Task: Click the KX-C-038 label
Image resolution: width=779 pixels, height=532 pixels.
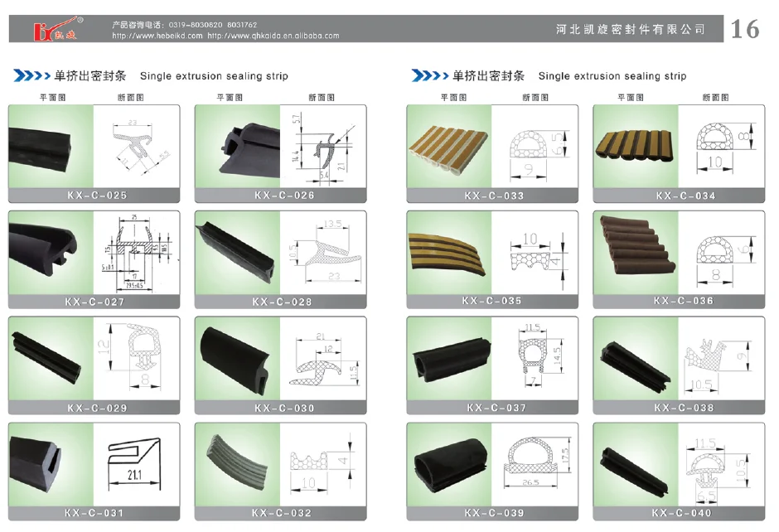Action: click(x=684, y=408)
